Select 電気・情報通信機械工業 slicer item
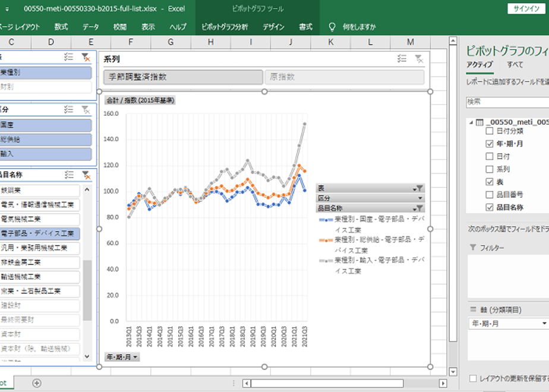 (x=40, y=205)
